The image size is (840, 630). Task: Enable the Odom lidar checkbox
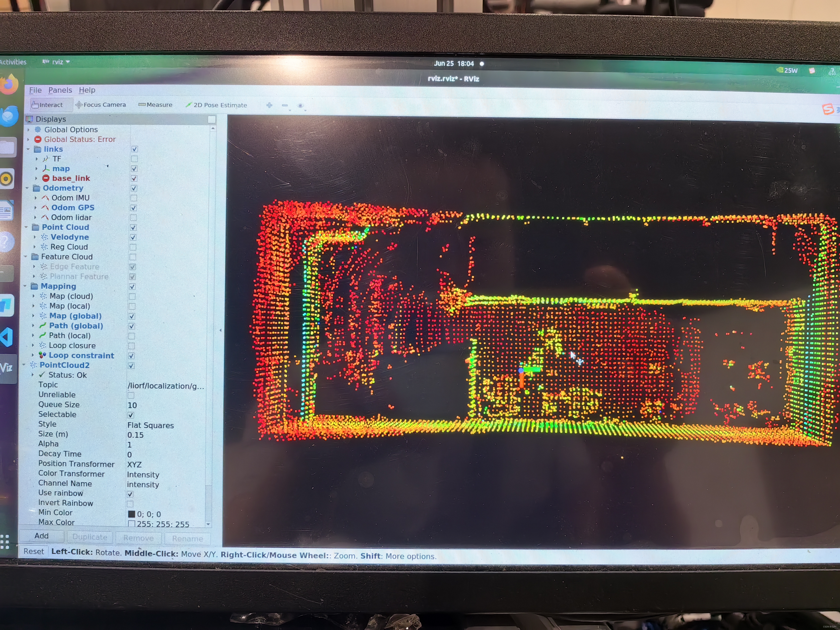[133, 218]
